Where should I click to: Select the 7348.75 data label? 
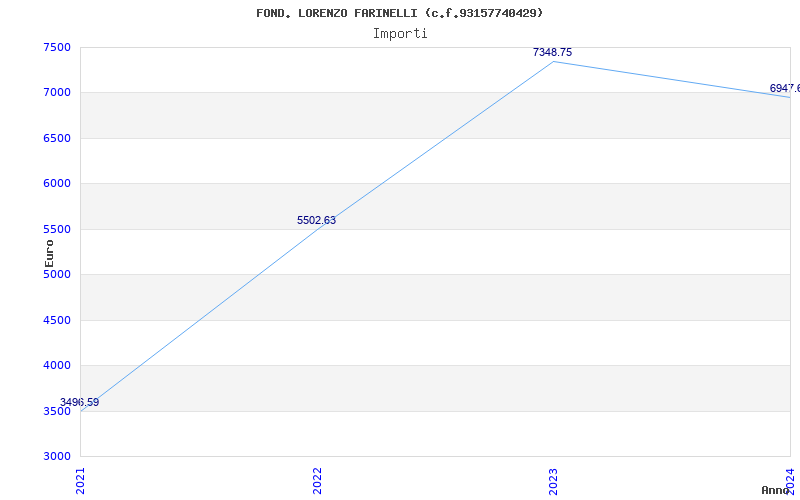553,52
